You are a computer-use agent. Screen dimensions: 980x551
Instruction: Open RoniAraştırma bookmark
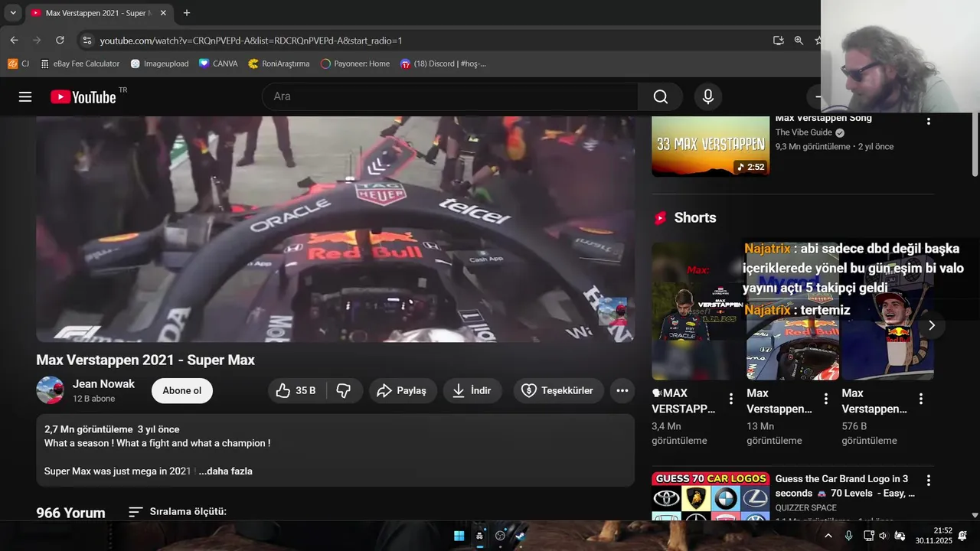pos(279,64)
